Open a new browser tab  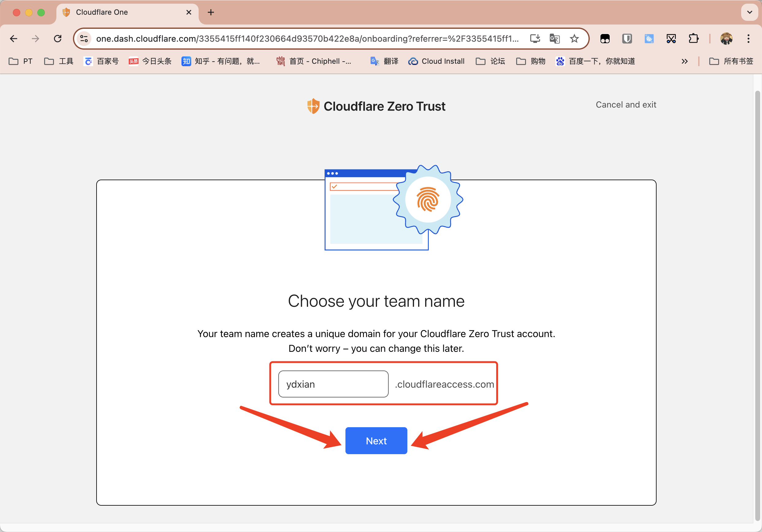211,13
